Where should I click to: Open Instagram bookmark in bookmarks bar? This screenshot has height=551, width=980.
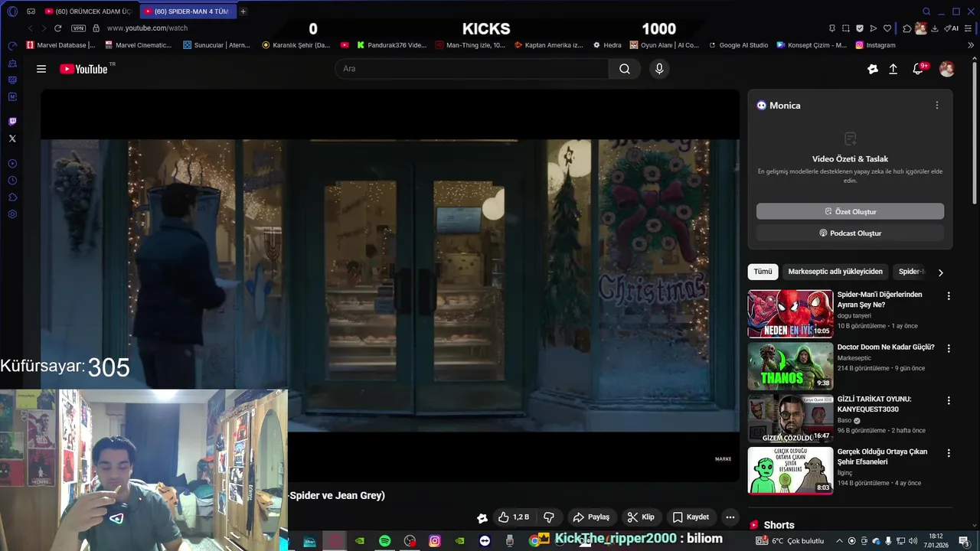876,45
